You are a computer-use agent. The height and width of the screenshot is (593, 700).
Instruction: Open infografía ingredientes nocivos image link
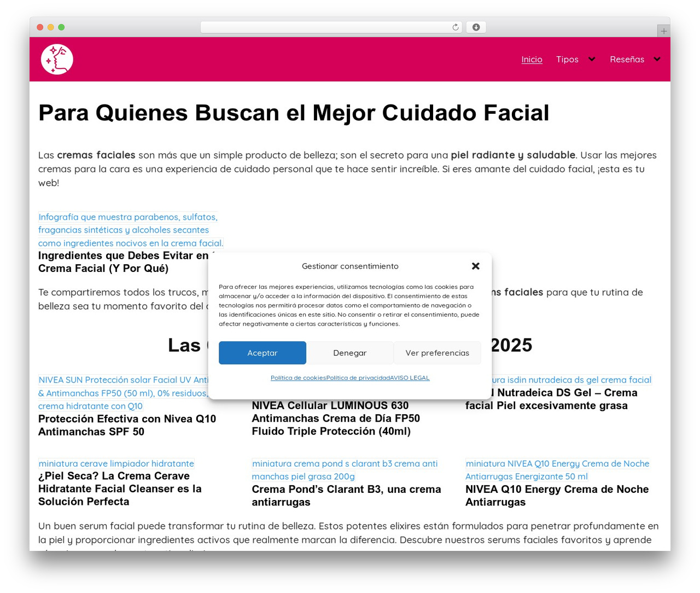[131, 230]
